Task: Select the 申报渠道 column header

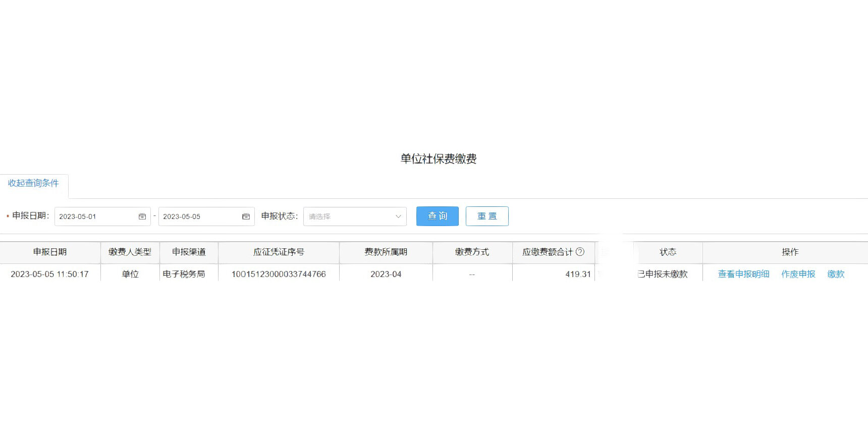Action: pyautogui.click(x=189, y=252)
